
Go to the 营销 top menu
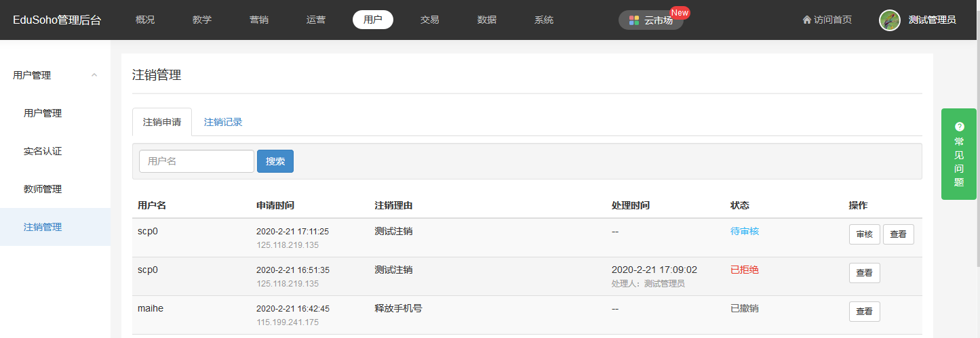pos(259,20)
